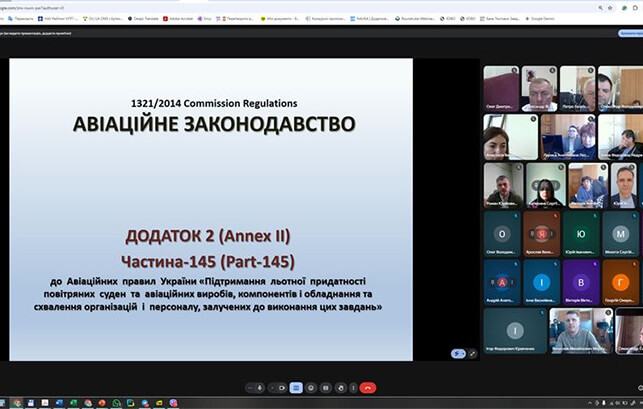Select Ігор Федорович tile with grey letter І
The image size is (643, 409).
[515, 331]
